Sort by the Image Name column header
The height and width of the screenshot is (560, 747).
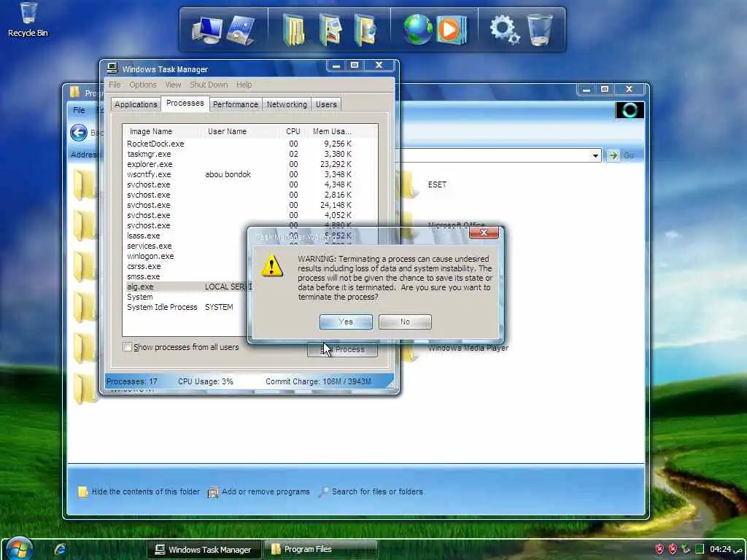pos(162,131)
